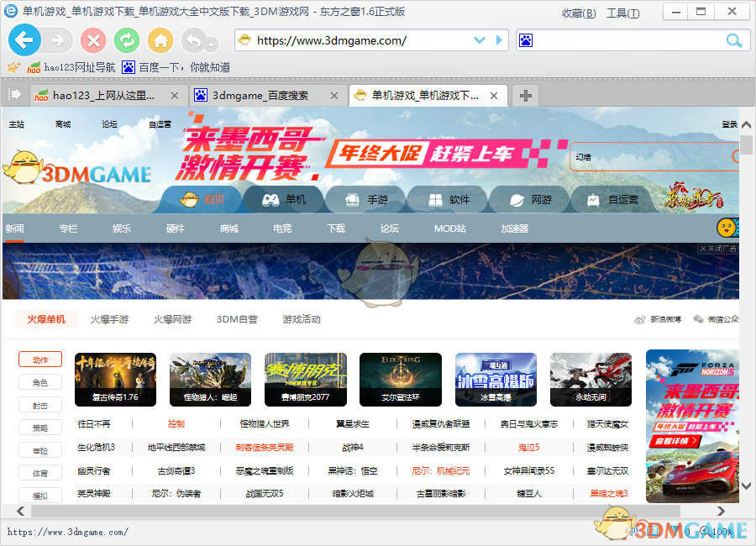The height and width of the screenshot is (546, 756).
Task: Select 手游 navigation tab
Action: (366, 199)
